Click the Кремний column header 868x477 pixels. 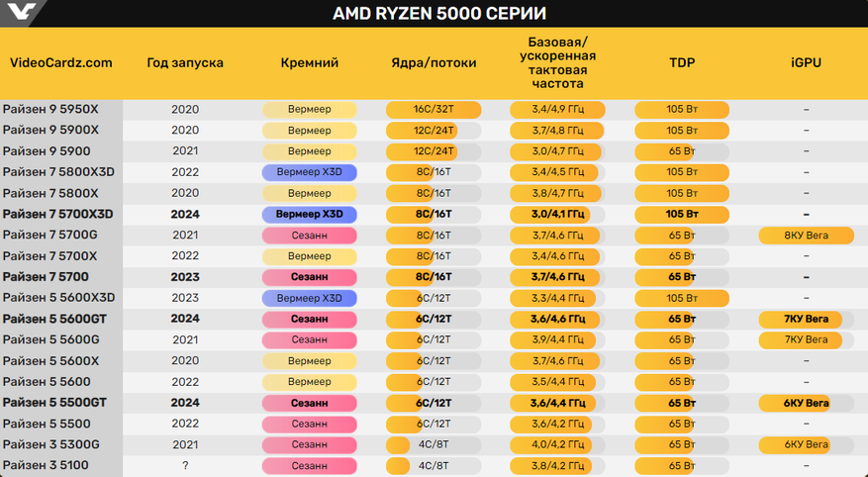309,63
